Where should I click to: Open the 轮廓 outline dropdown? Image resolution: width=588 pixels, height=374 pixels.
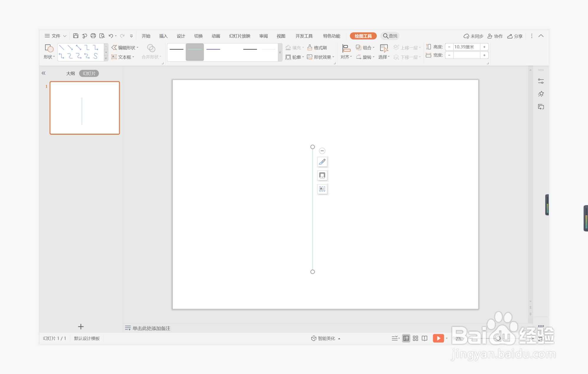coord(295,57)
